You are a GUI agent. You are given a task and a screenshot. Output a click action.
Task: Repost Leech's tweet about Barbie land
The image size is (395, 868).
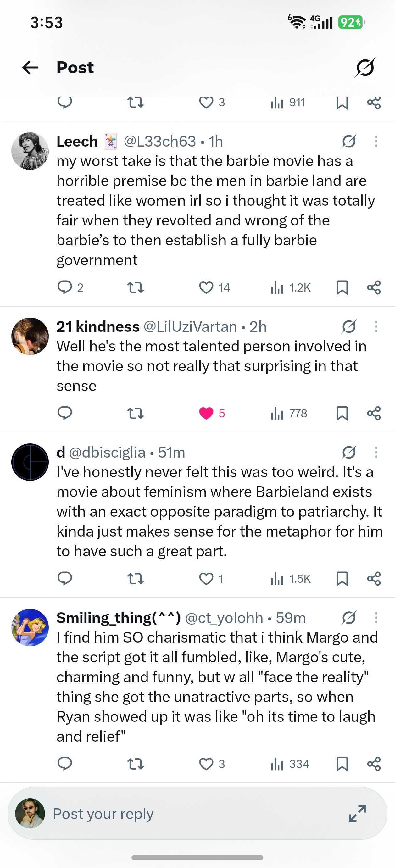(136, 288)
